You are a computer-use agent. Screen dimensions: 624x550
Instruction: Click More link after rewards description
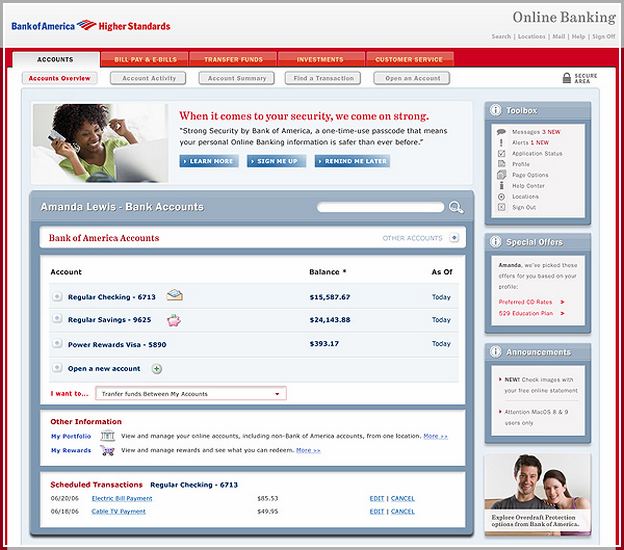tap(308, 450)
